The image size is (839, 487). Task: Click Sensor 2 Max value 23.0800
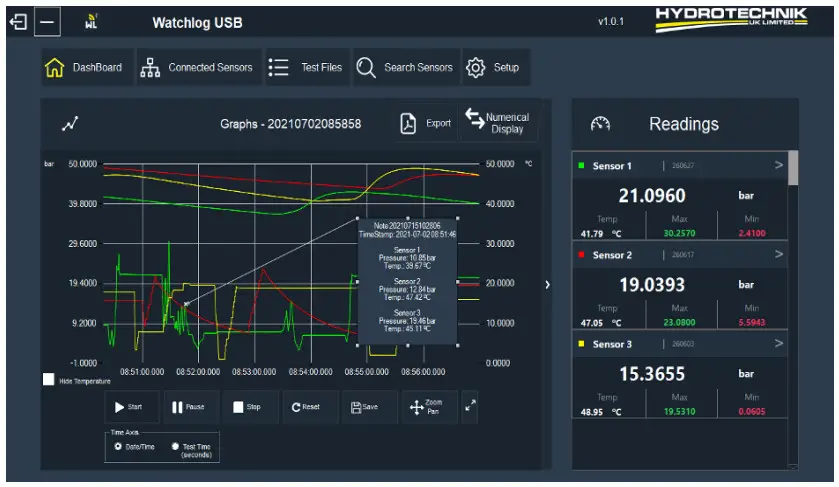pos(680,323)
